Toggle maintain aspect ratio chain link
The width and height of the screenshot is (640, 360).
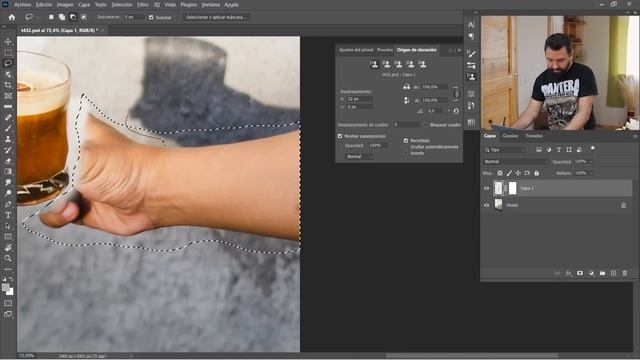457,93
